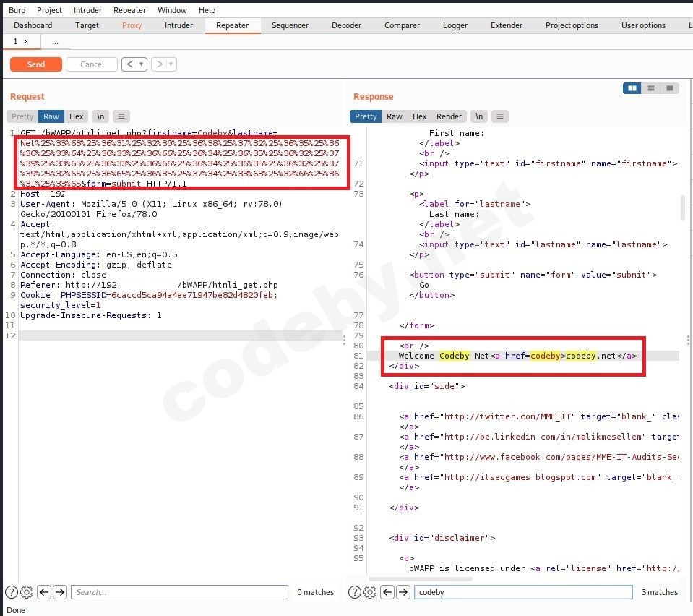Toggle non-printable \n characters in Response
The image size is (693, 616).
click(x=478, y=116)
